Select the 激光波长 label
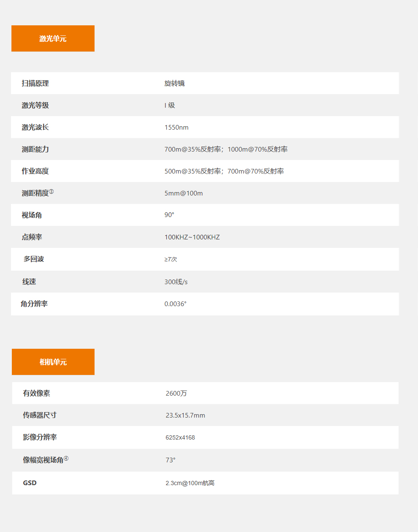 click(x=35, y=128)
